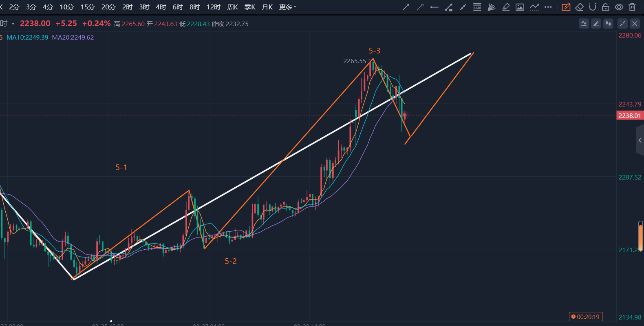Select the fan lines drawing tool
644x326 pixels.
(x=492, y=7)
